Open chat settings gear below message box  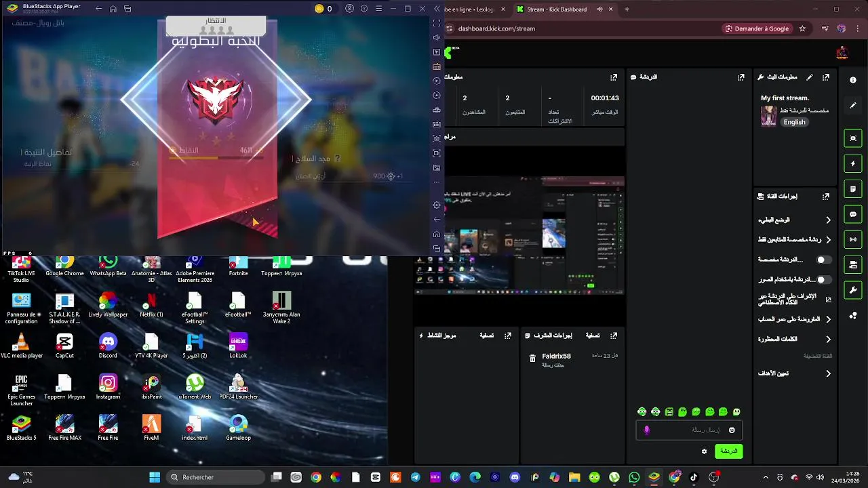point(704,451)
